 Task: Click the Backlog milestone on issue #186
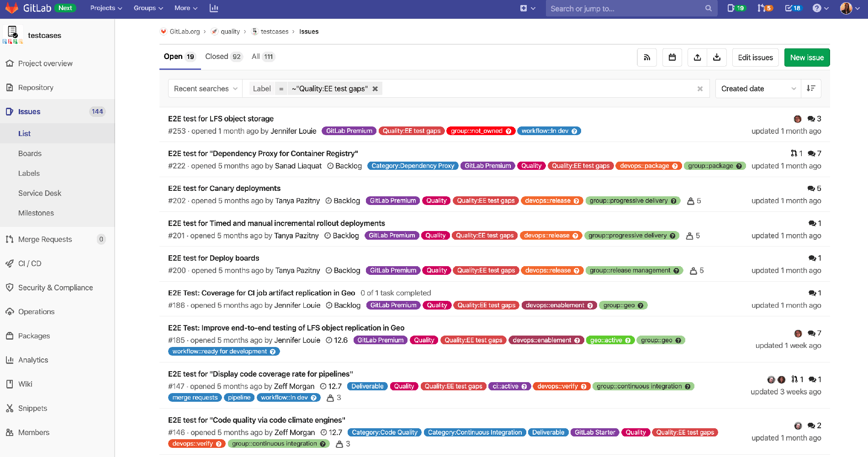click(343, 305)
